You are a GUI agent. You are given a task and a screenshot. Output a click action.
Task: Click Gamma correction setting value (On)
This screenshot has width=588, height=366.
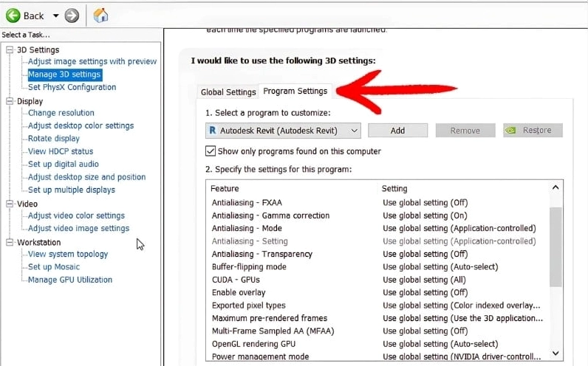click(x=425, y=215)
